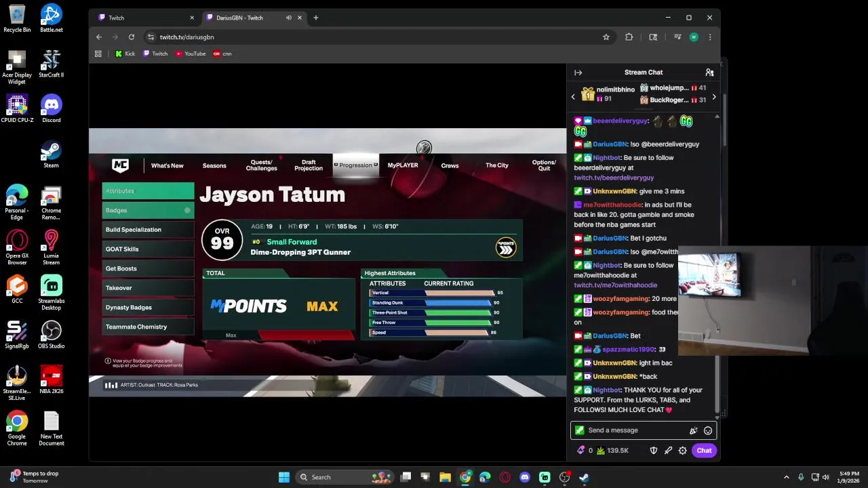The image size is (868, 488).
Task: Open Streamlabs Desktop desktop shortcut
Action: (52, 293)
